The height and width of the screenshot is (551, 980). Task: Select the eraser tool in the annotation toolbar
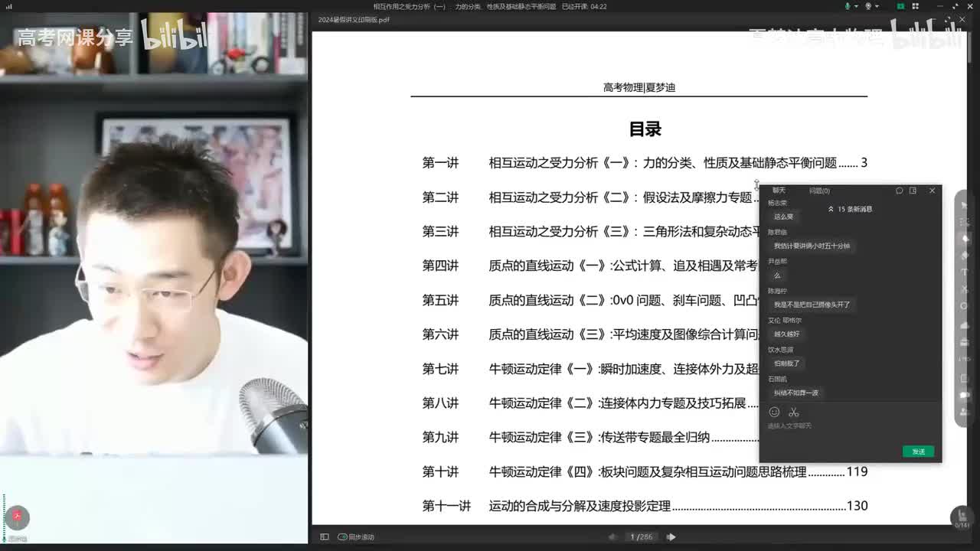click(965, 256)
